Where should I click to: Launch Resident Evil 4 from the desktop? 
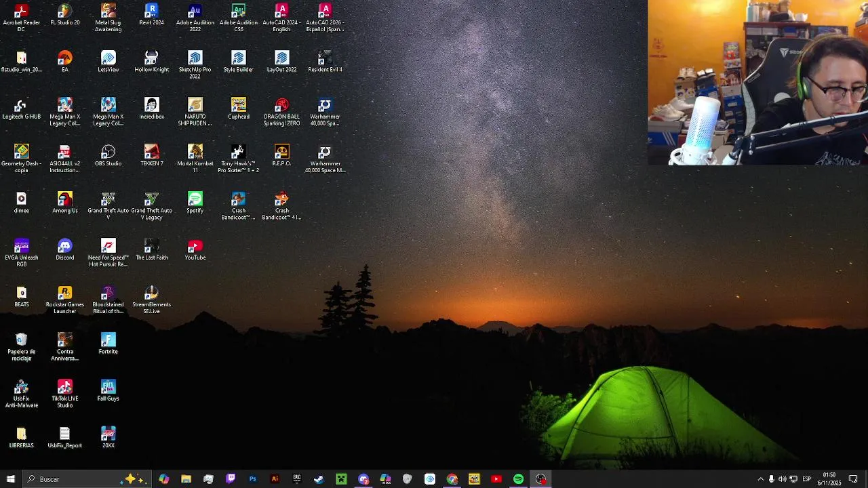coord(325,62)
